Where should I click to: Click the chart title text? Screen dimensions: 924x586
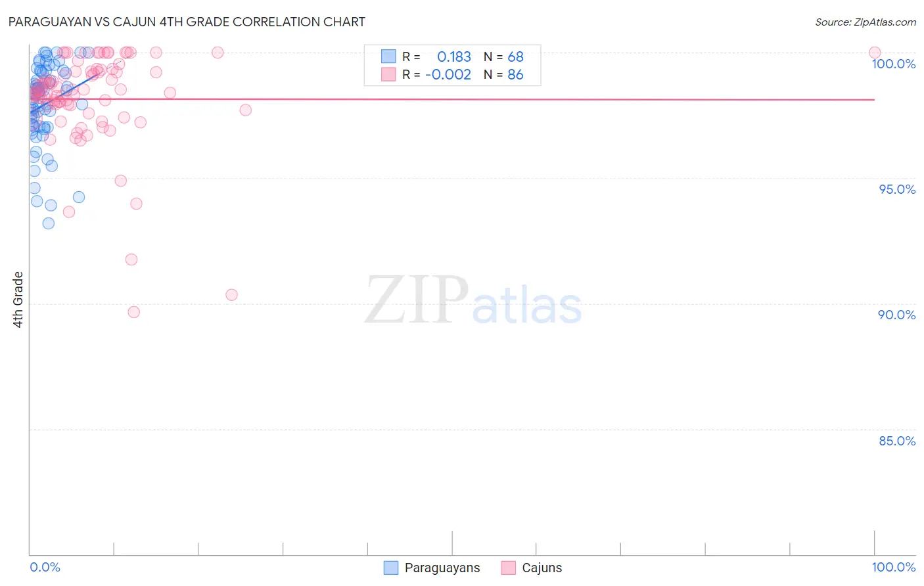point(187,22)
